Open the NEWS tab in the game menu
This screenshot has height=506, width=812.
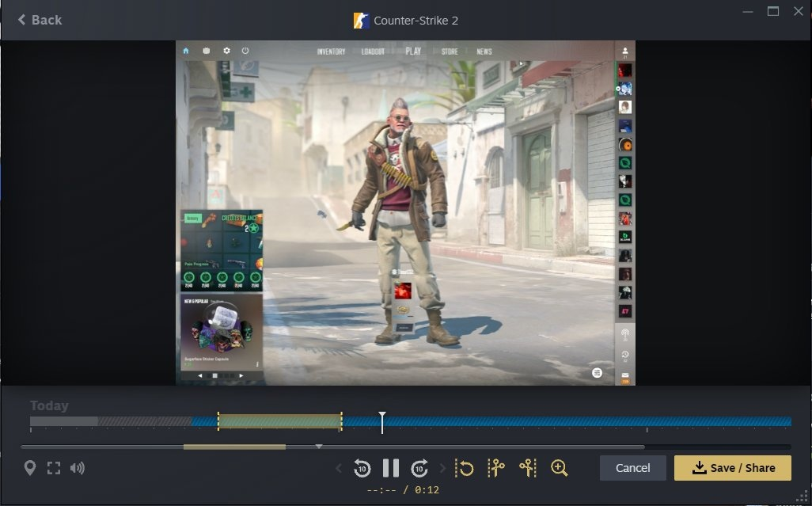click(484, 51)
